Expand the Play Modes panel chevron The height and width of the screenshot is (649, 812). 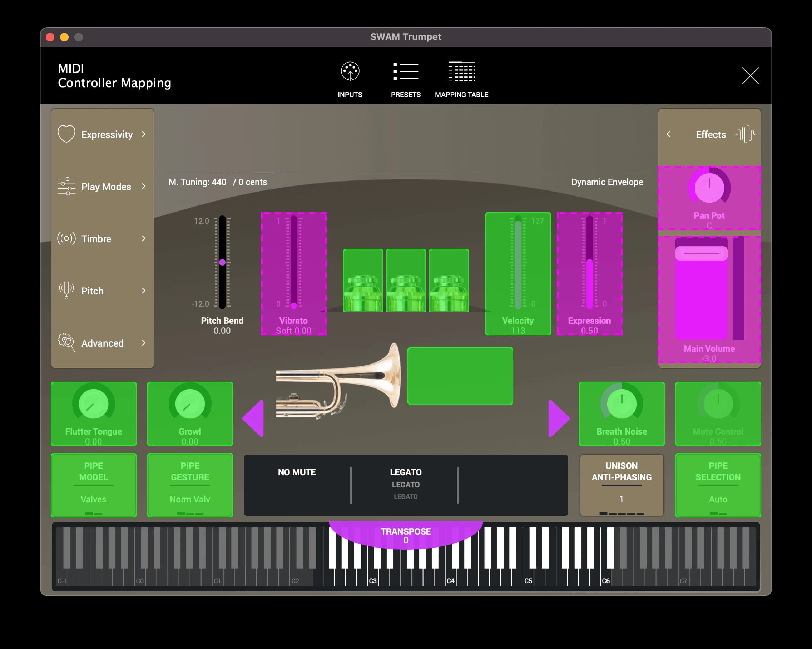click(143, 187)
